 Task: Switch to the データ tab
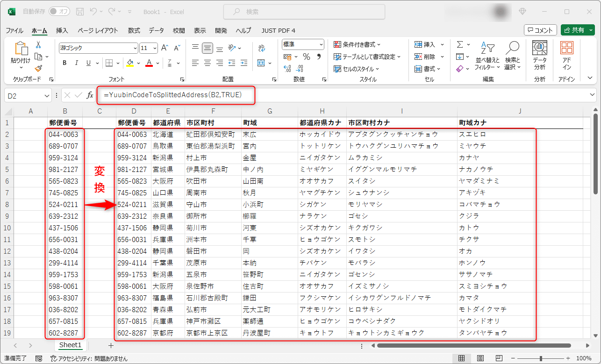157,30
